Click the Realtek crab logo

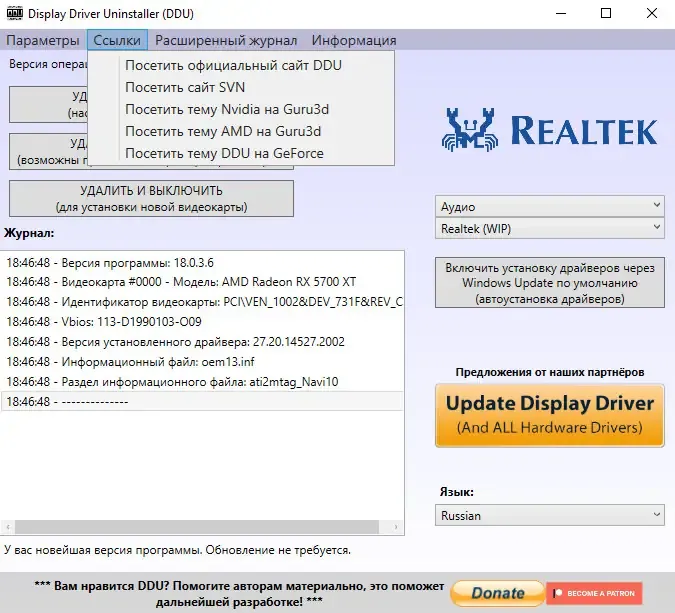(x=469, y=130)
